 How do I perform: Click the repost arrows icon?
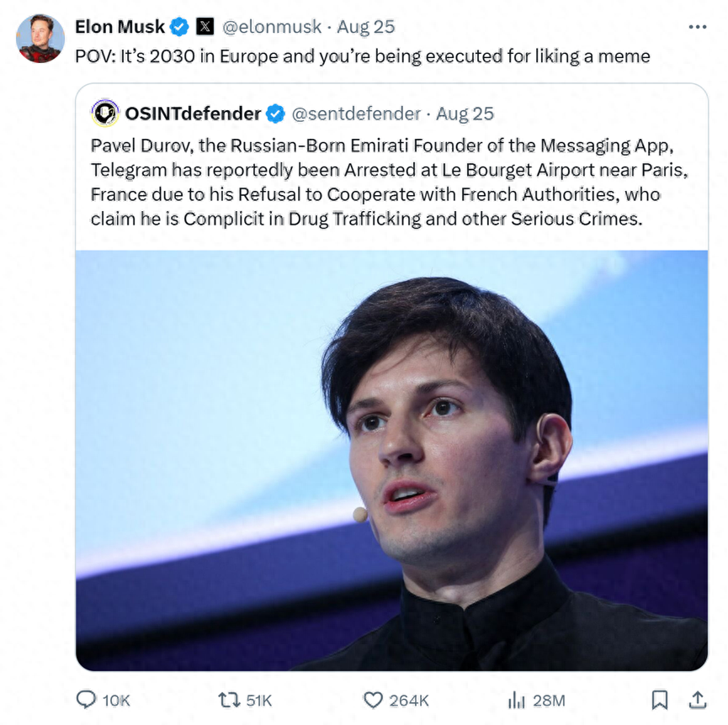[x=229, y=700]
